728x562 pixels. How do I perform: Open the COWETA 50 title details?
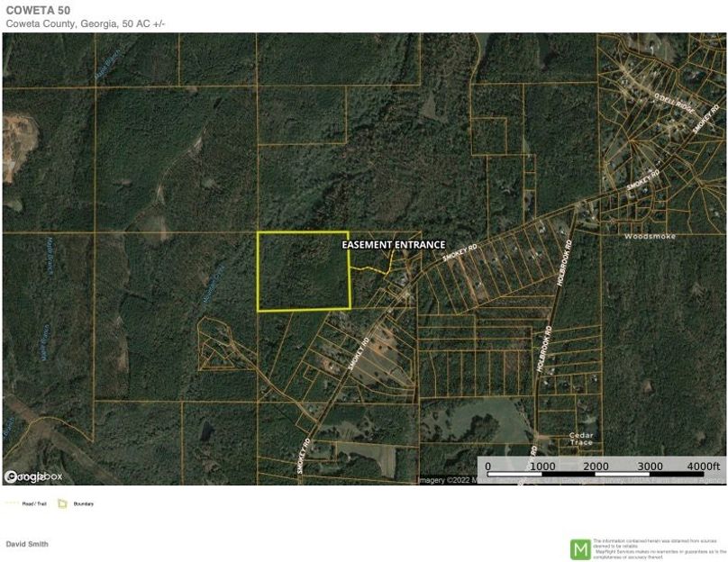[x=38, y=9]
